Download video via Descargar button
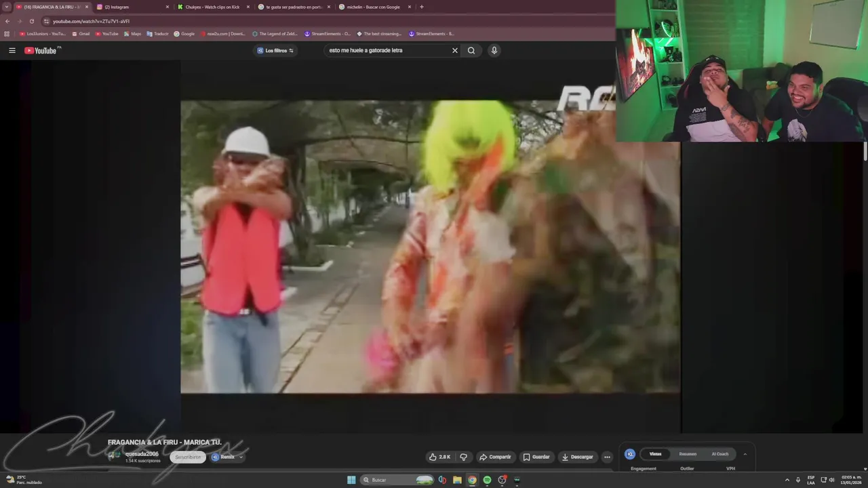The image size is (868, 488). tap(578, 457)
